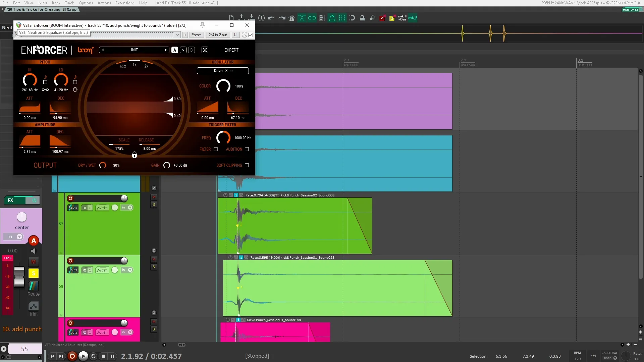Viewport: 644px width, 362px height.
Task: Click the redo arrow in toolbar
Action: tap(282, 18)
